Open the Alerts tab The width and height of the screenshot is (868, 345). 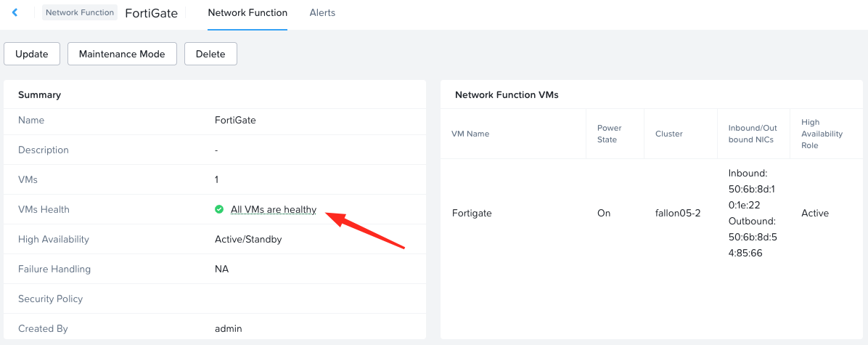tap(322, 13)
